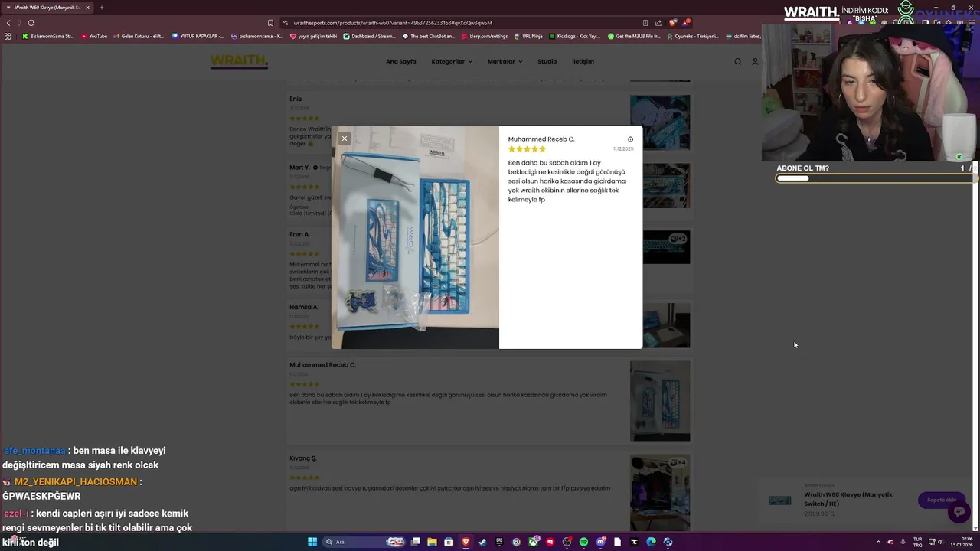Click the taskbar Ara search box

[x=364, y=542]
